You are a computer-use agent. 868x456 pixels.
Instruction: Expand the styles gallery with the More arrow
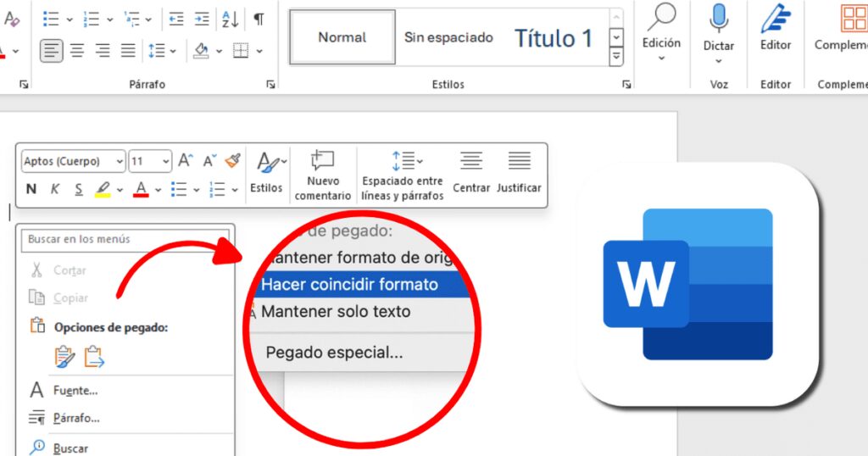coord(616,56)
